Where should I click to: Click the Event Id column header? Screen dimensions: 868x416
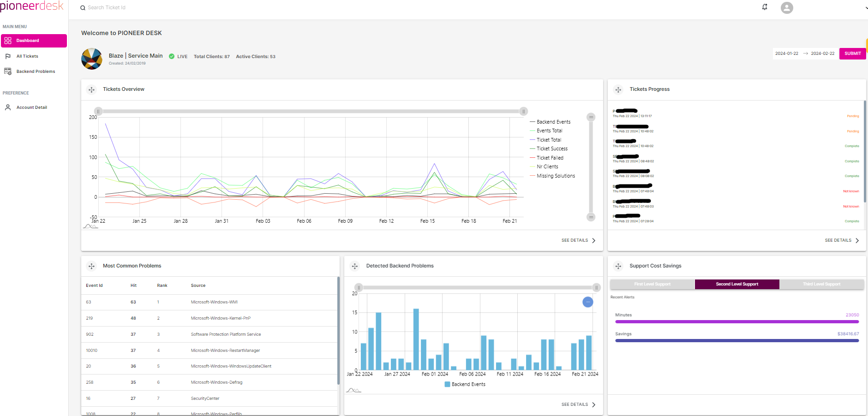[x=94, y=285]
